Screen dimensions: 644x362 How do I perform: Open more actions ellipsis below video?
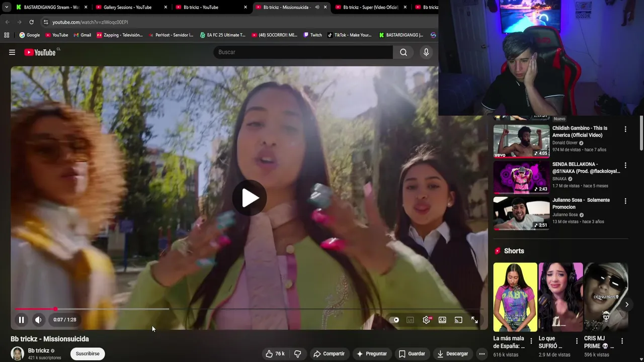(482, 354)
